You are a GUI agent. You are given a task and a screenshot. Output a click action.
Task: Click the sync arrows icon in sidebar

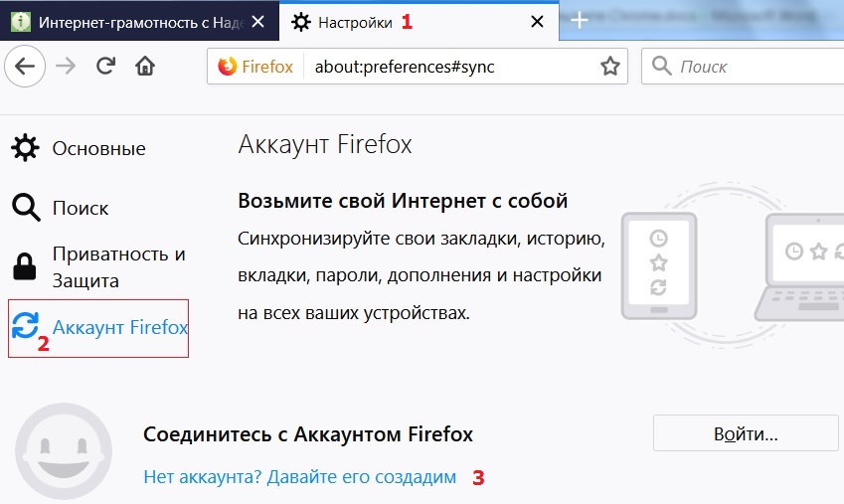25,325
